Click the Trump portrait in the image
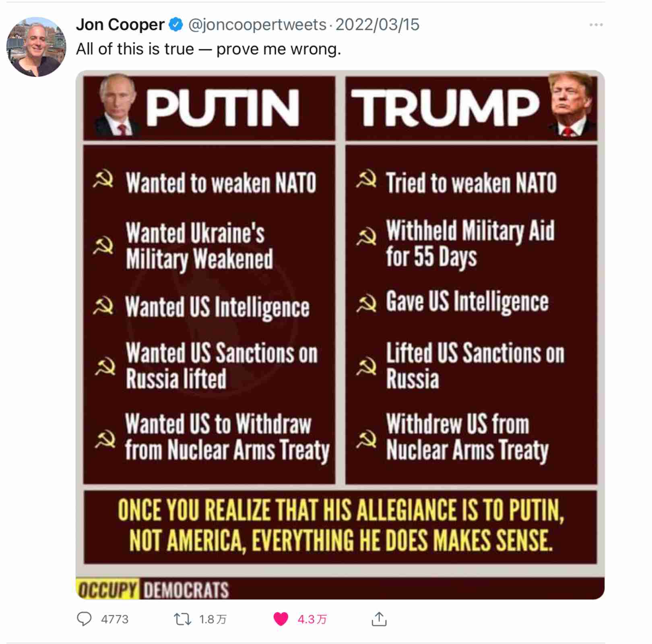652x644 pixels. tap(572, 105)
